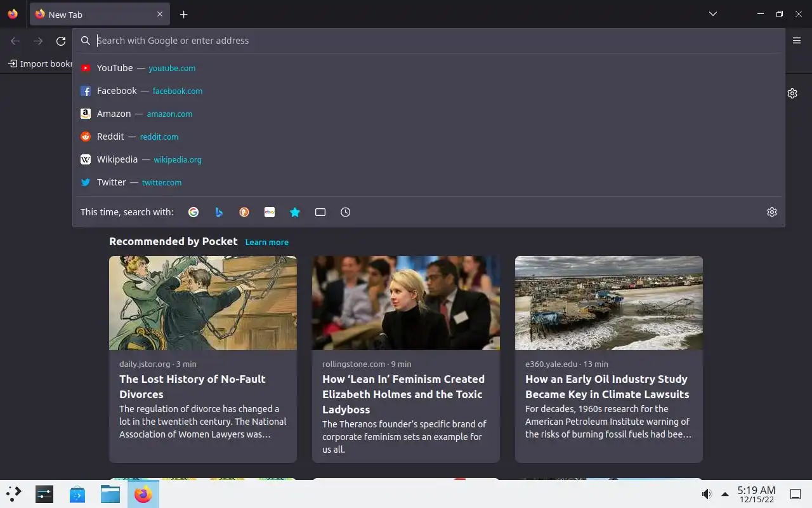812x508 pixels.
Task: Choose the Twitter suggestion row
Action: click(x=429, y=182)
